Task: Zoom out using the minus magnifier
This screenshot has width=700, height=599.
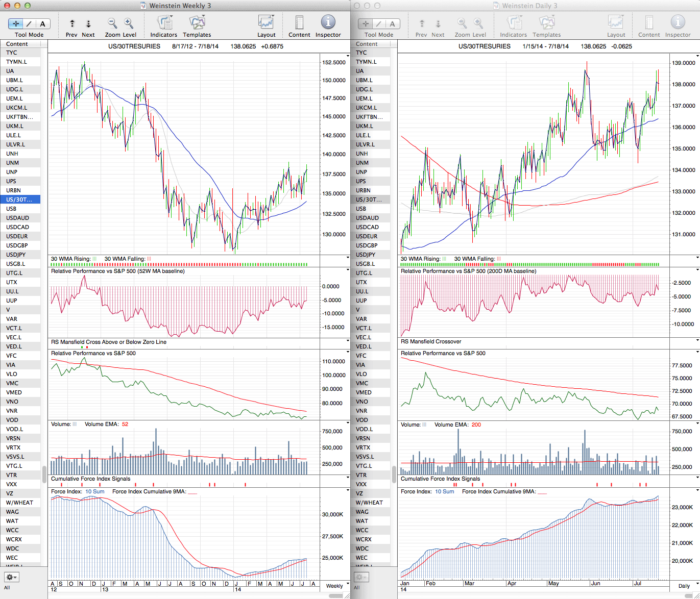Action: tap(112, 23)
